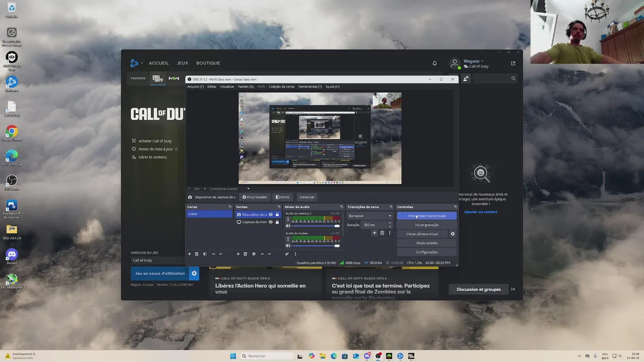Open transition properties three-dot menu
The width and height of the screenshot is (644, 362).
[389, 233]
